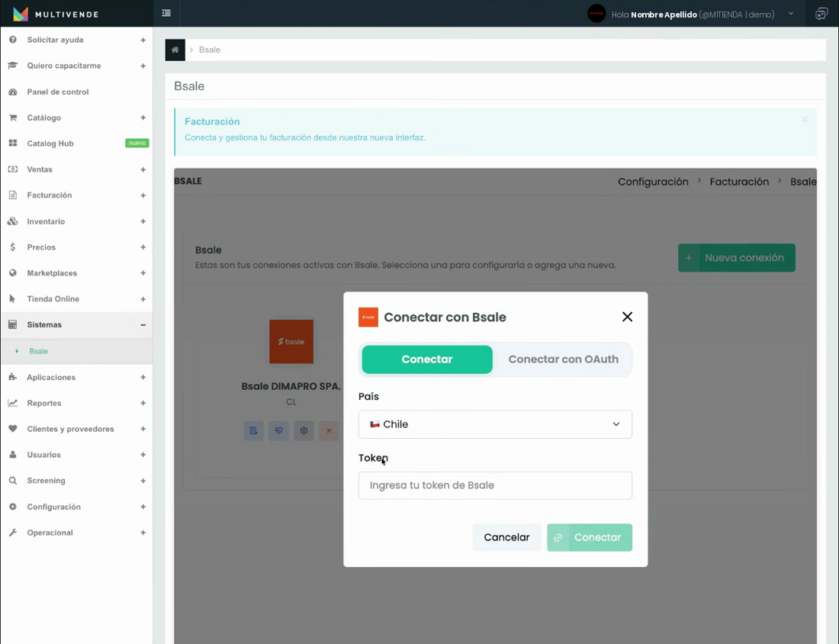Expand Solicitar ayuda plus sign
The height and width of the screenshot is (644, 839).
(x=143, y=40)
